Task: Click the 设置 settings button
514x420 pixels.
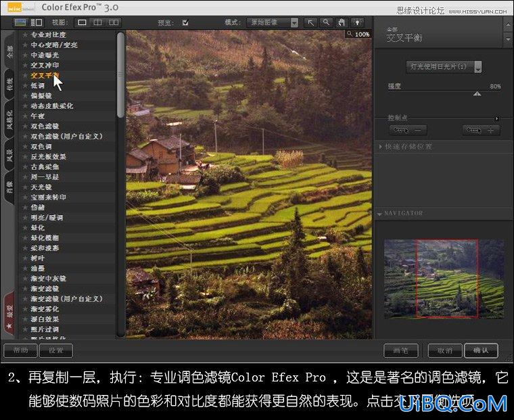Action: pyautogui.click(x=55, y=350)
